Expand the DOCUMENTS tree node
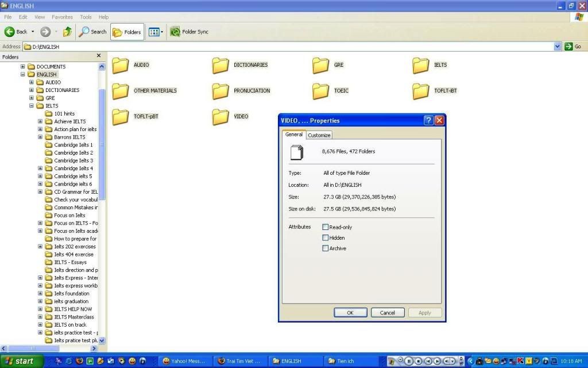 point(23,67)
